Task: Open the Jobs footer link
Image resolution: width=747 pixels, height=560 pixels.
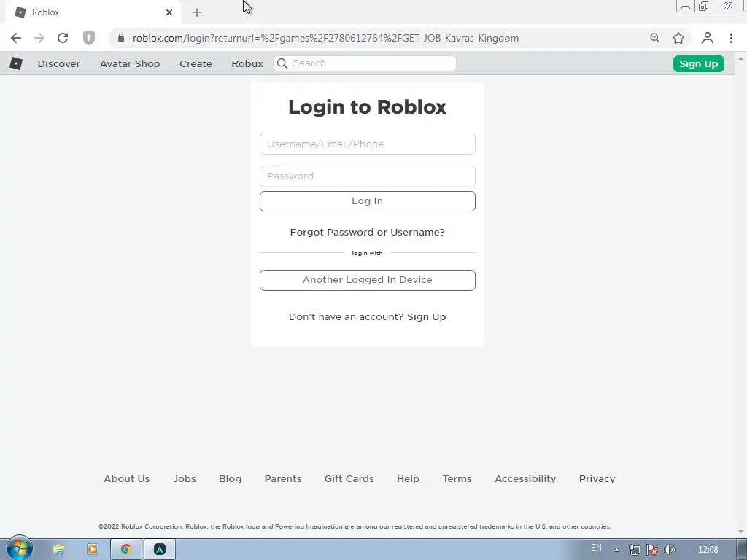Action: [185, 478]
